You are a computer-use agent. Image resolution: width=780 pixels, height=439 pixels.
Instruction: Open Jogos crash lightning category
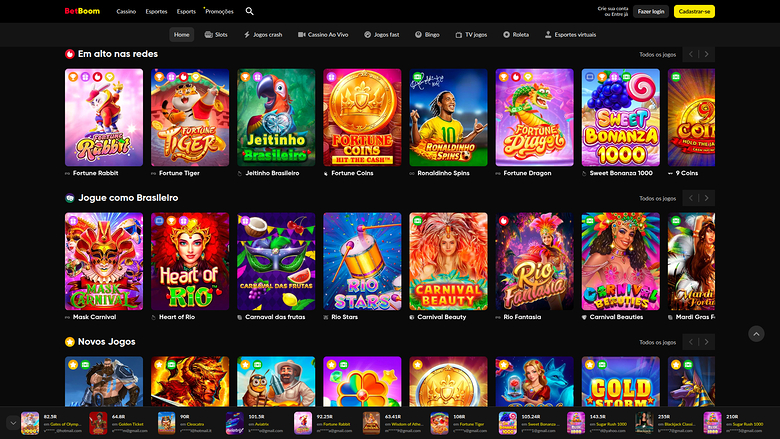tap(263, 35)
